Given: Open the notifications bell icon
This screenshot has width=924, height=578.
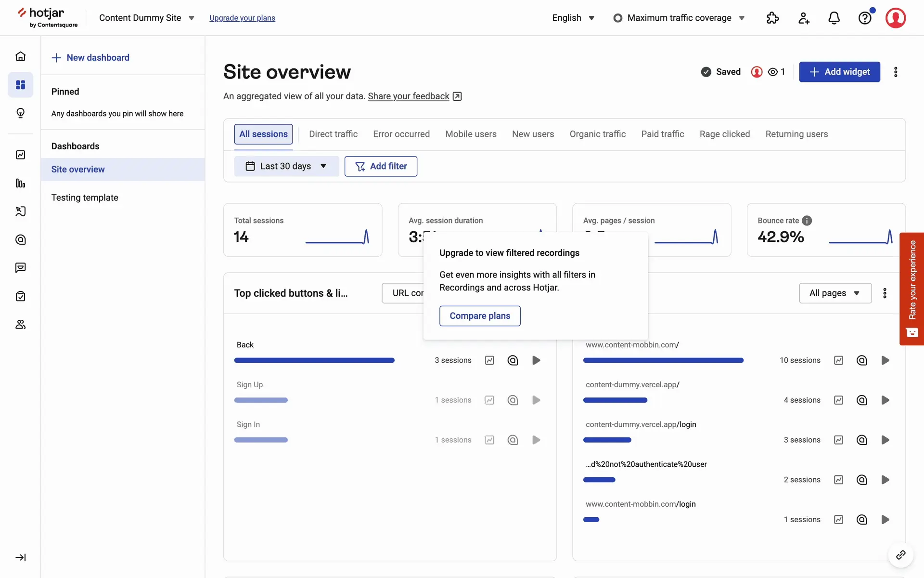Looking at the screenshot, I should pos(834,18).
